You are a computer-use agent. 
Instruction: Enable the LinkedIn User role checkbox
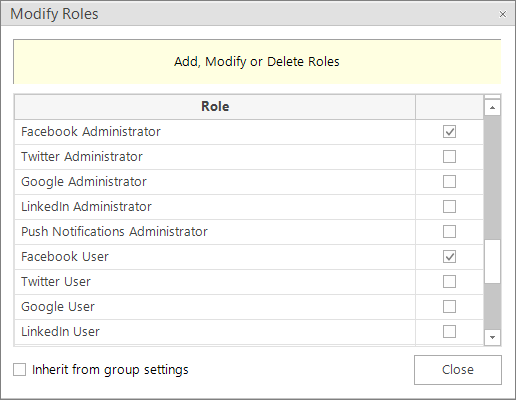[449, 332]
